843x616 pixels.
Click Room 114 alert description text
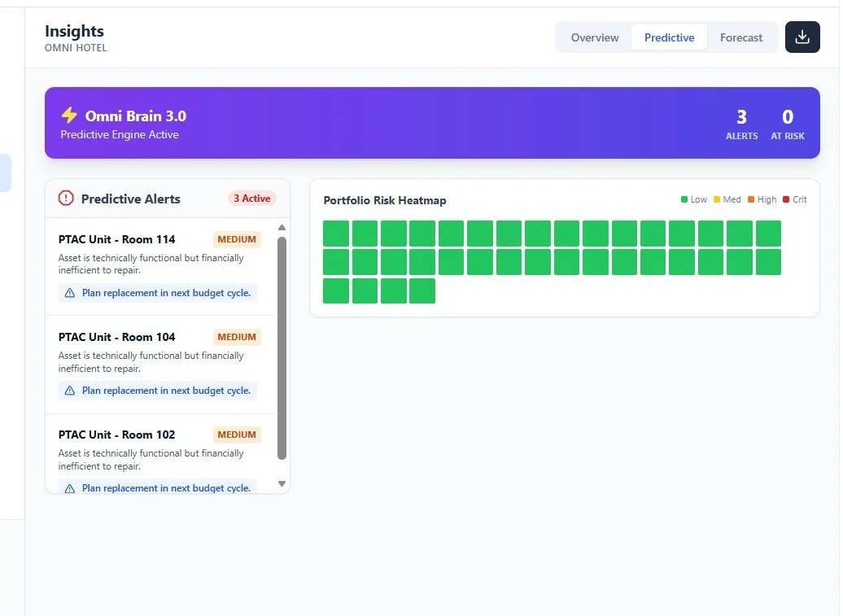(151, 264)
